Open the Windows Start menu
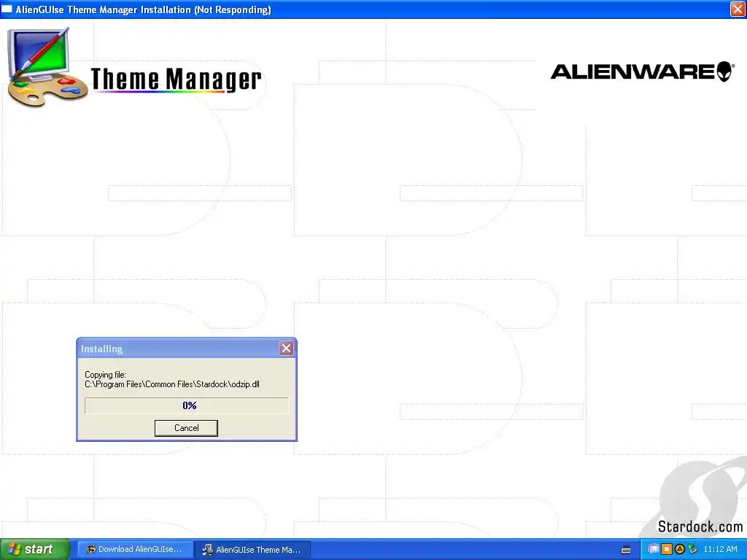The height and width of the screenshot is (560, 747). click(x=34, y=549)
